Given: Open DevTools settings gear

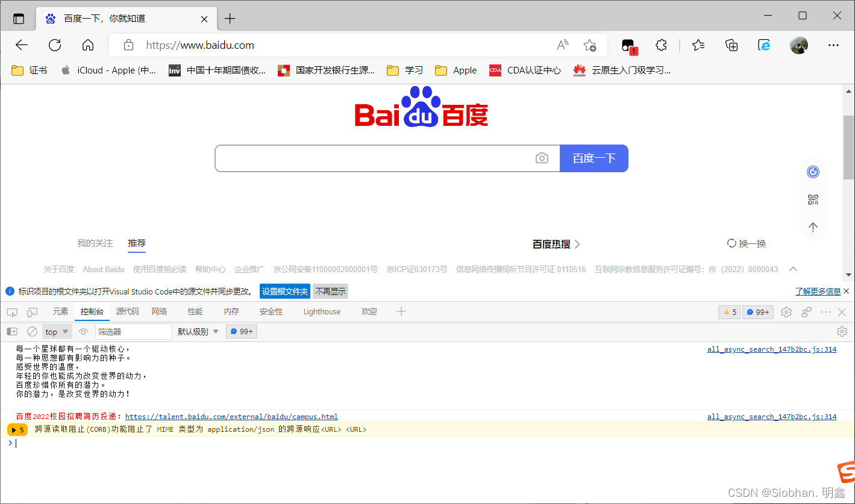Looking at the screenshot, I should tap(786, 312).
